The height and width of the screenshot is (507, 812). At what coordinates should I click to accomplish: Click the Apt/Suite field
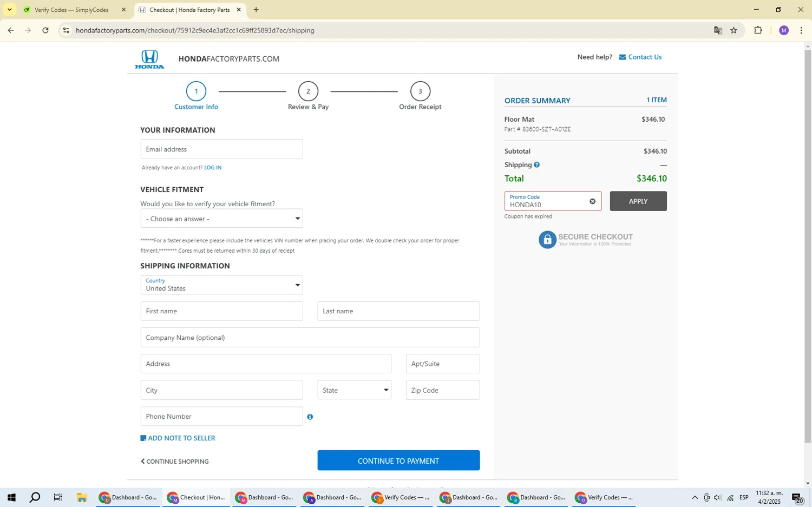pyautogui.click(x=443, y=364)
